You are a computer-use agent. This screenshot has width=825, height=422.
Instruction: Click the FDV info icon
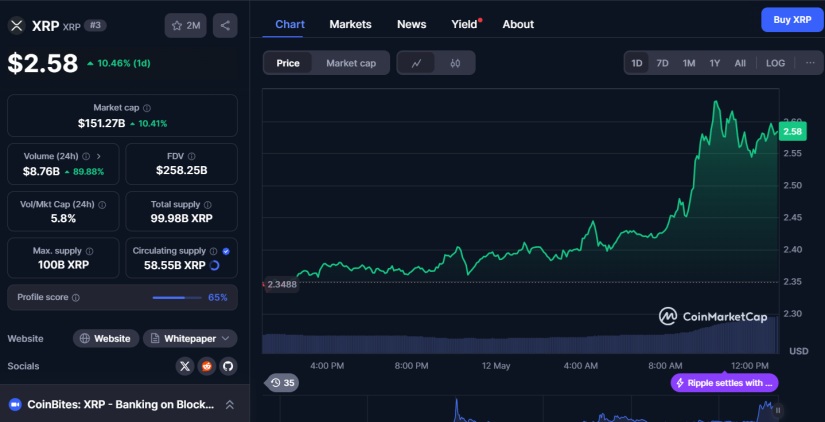[x=192, y=156]
